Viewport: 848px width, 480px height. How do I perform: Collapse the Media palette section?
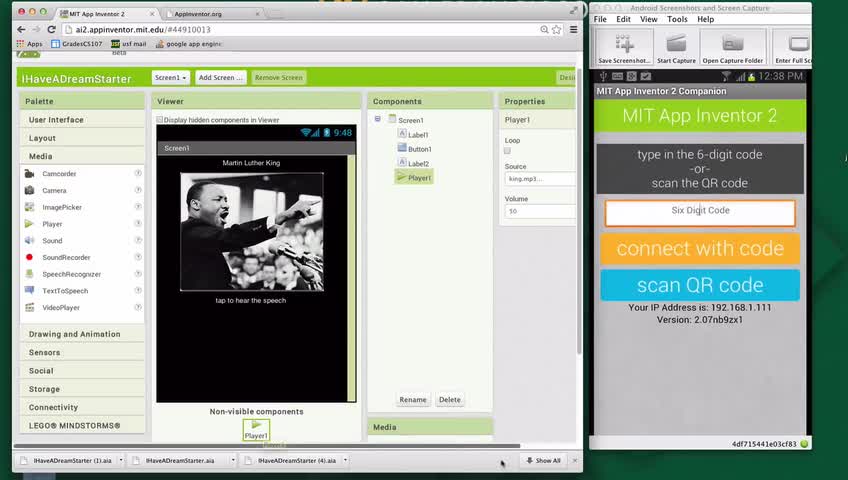click(x=83, y=156)
